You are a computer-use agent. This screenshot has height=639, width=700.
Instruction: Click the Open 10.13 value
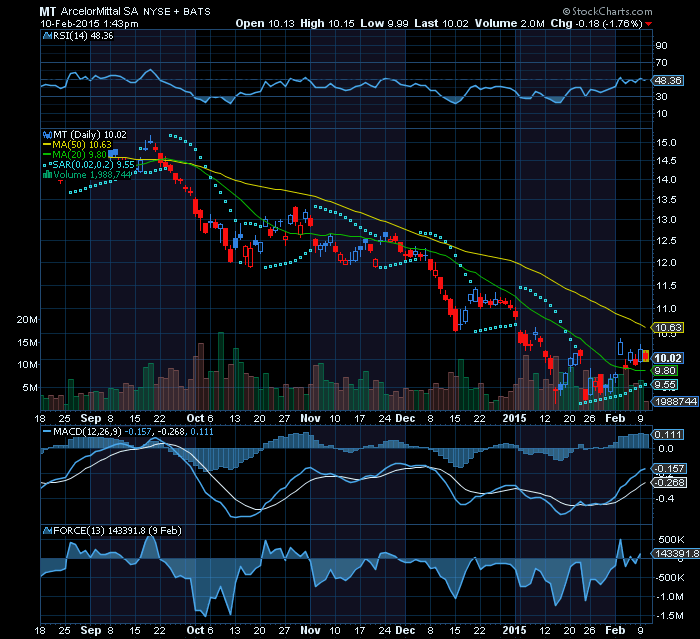click(x=265, y=23)
